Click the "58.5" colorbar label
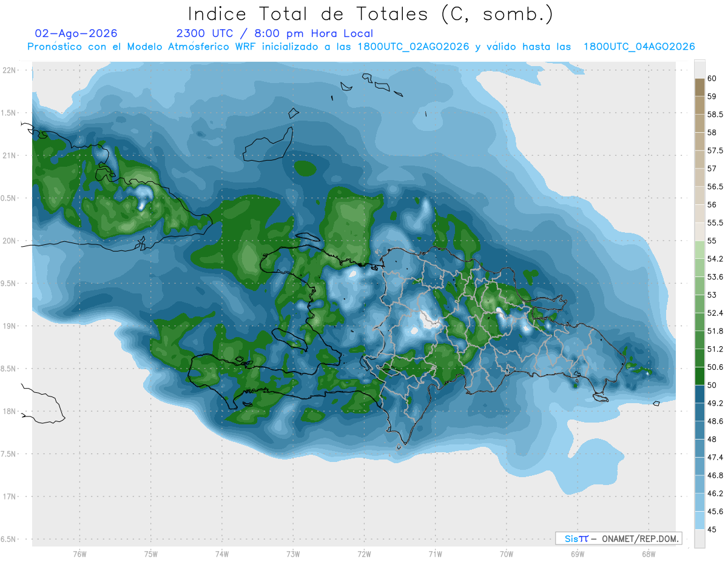This screenshot has width=728, height=562. click(x=715, y=115)
